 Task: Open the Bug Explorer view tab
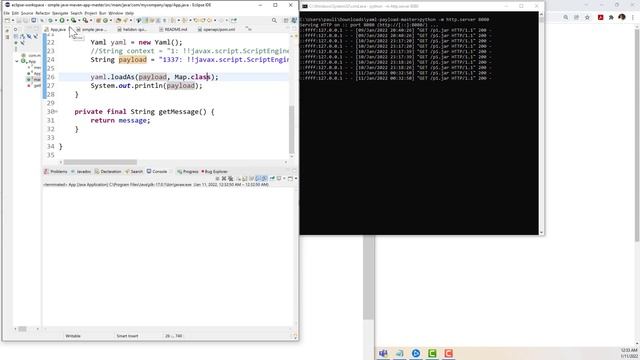pyautogui.click(x=214, y=171)
